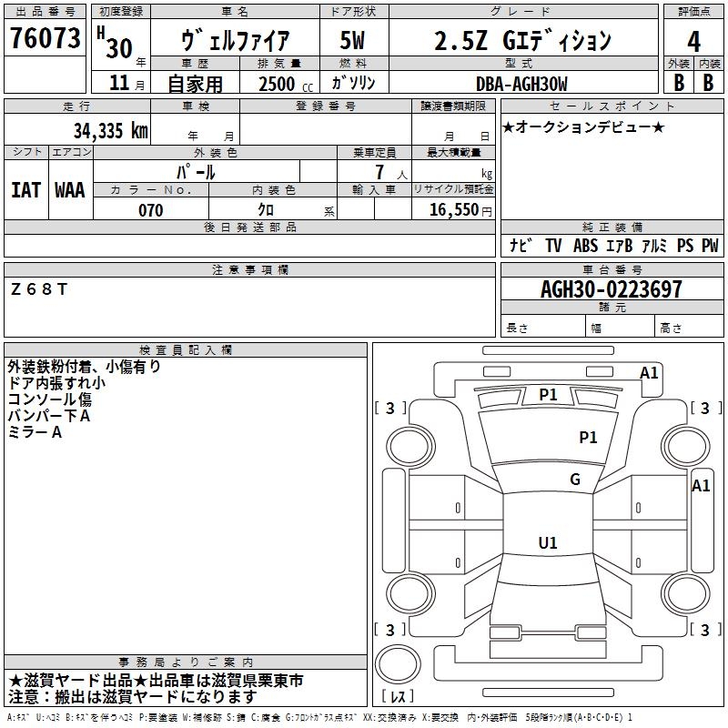Click the displacement value 2500 cc

tap(286, 84)
